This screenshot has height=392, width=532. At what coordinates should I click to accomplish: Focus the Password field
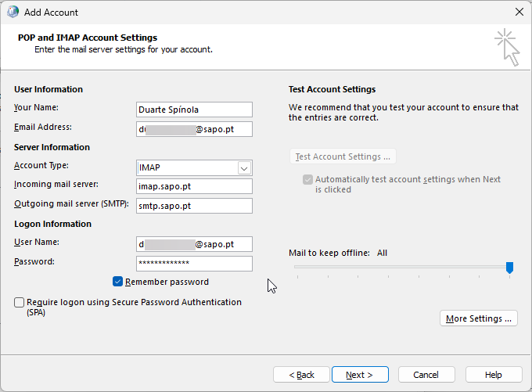(x=194, y=263)
